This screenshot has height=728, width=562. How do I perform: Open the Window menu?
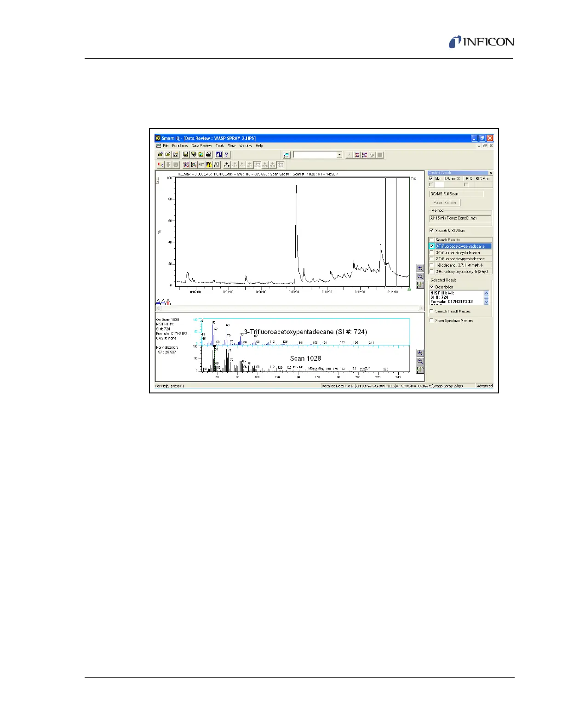pos(246,146)
